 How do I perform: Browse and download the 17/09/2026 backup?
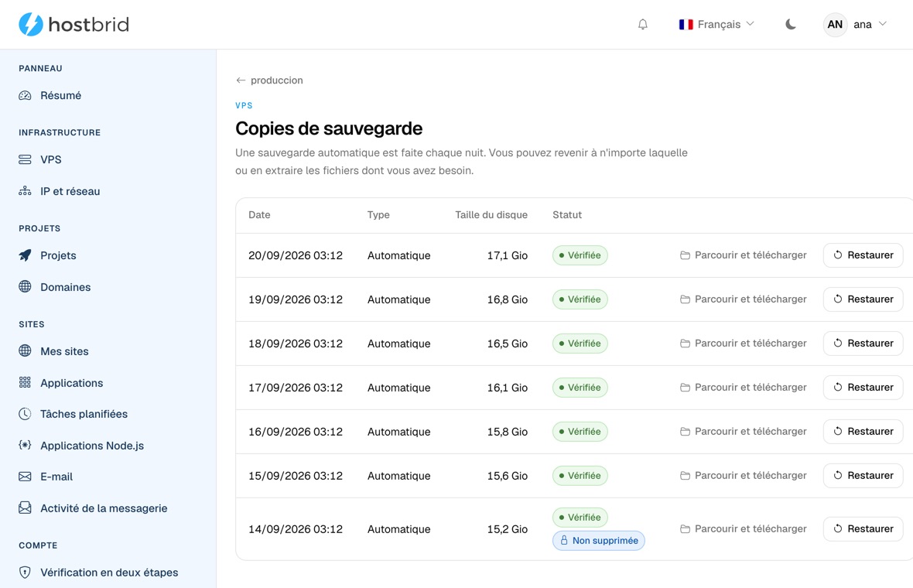click(x=744, y=387)
